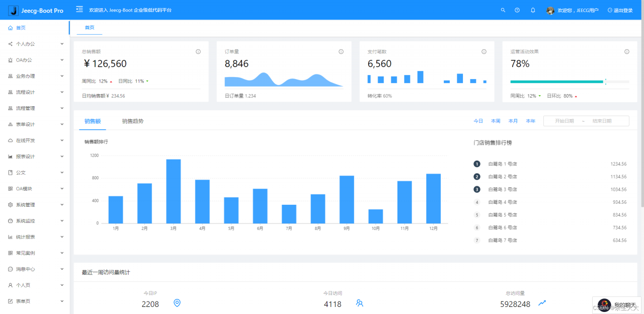Viewport: 644px width, 314px height.
Task: Click the share icon of 个人办公 menu
Action: pos(11,44)
